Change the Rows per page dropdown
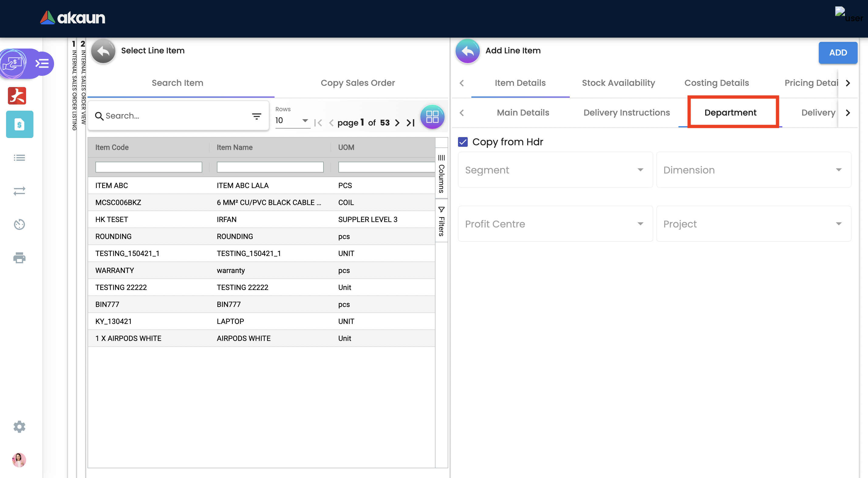This screenshot has width=868, height=478. (x=292, y=120)
